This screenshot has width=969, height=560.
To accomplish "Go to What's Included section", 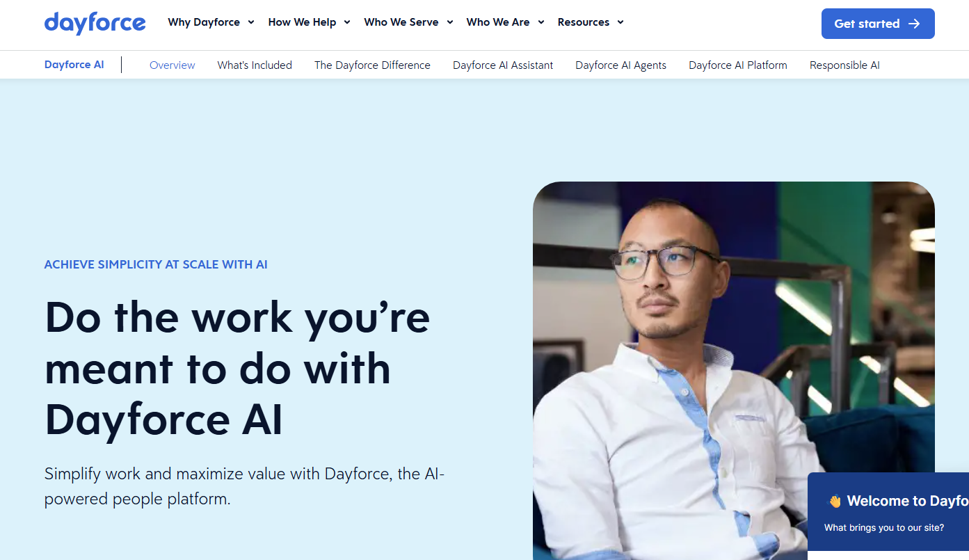I will [x=255, y=65].
